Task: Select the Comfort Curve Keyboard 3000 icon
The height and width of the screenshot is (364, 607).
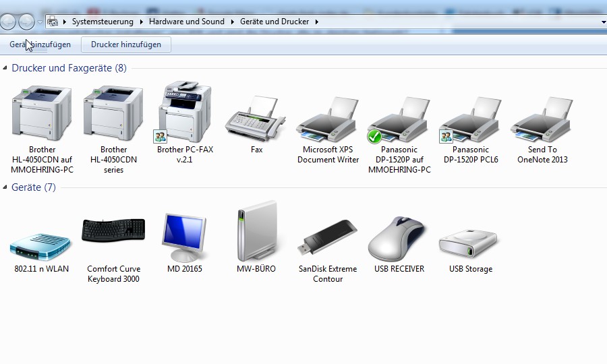Action: (x=113, y=231)
